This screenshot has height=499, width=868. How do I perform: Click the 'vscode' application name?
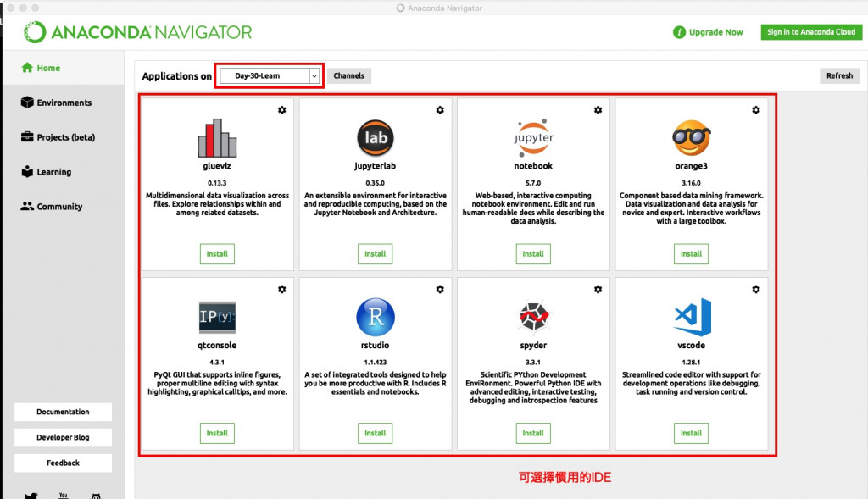click(692, 345)
